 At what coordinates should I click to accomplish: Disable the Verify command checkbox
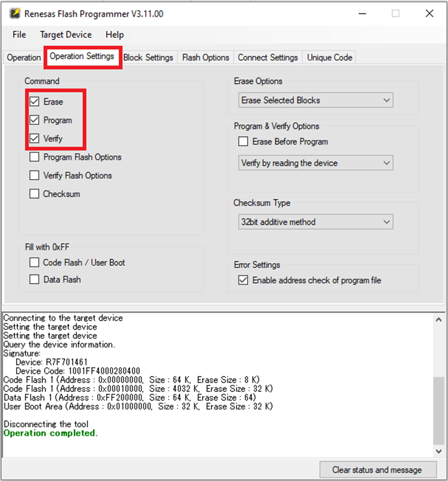coord(34,138)
